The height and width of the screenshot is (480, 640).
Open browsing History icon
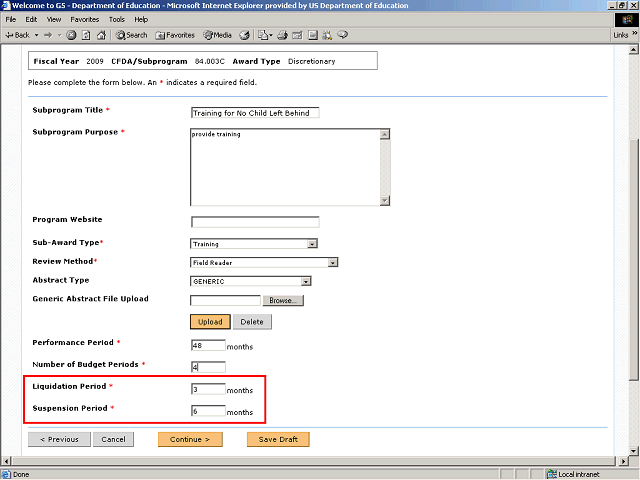pyautogui.click(x=244, y=35)
